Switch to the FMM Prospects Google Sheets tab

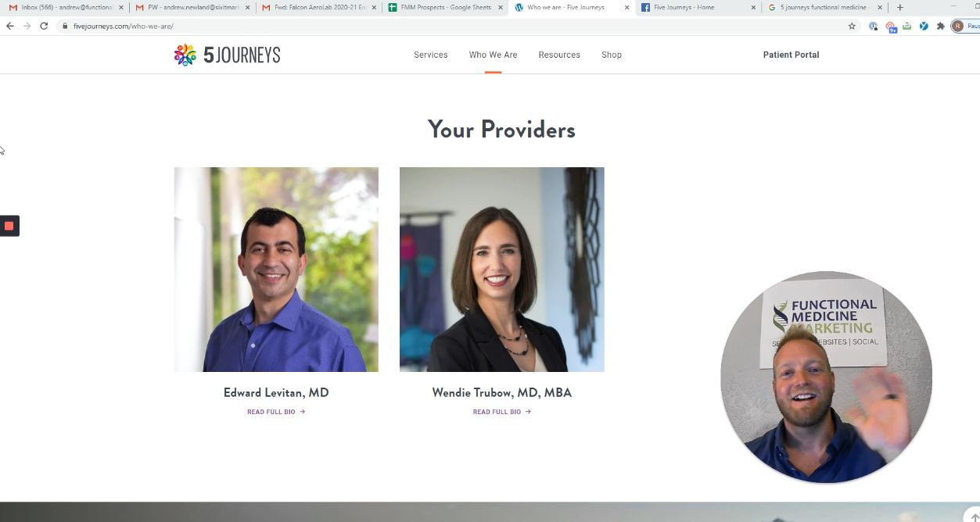click(x=446, y=7)
